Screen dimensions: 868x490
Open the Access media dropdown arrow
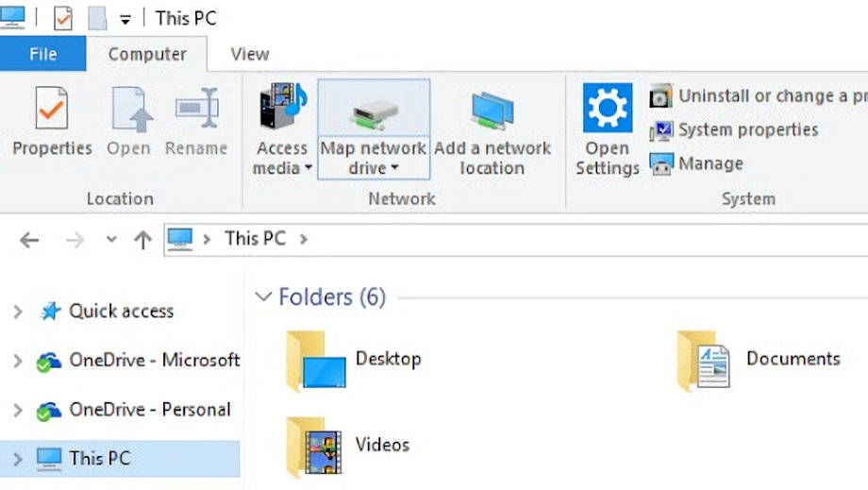point(309,167)
